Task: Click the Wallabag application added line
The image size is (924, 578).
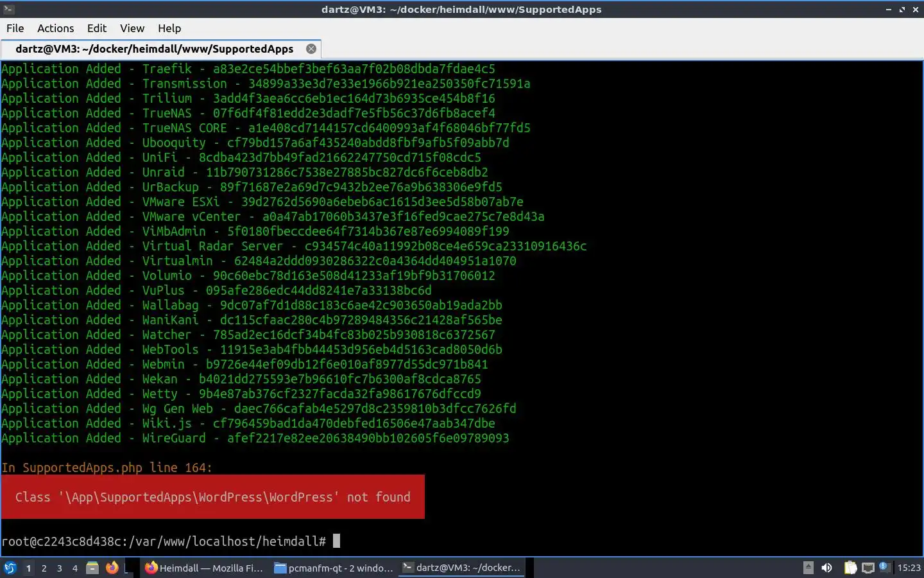Action: pos(252,305)
